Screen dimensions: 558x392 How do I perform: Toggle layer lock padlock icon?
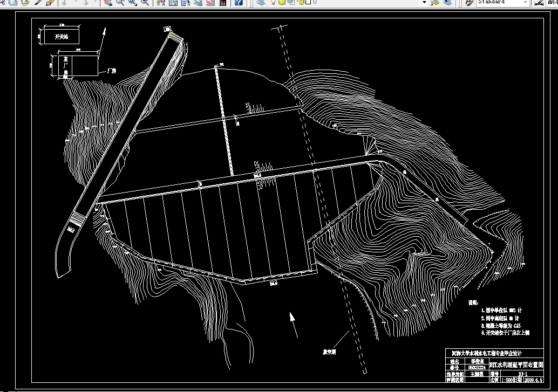pyautogui.click(x=301, y=2)
